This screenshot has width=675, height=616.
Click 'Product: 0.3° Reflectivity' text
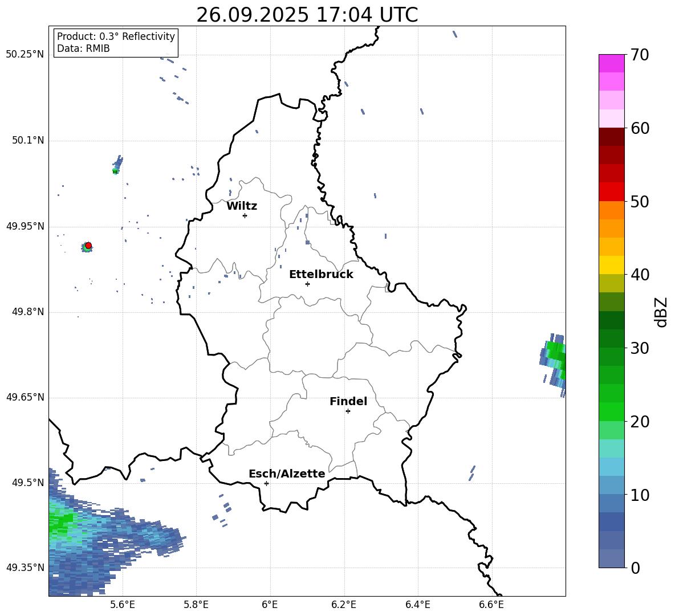click(116, 36)
